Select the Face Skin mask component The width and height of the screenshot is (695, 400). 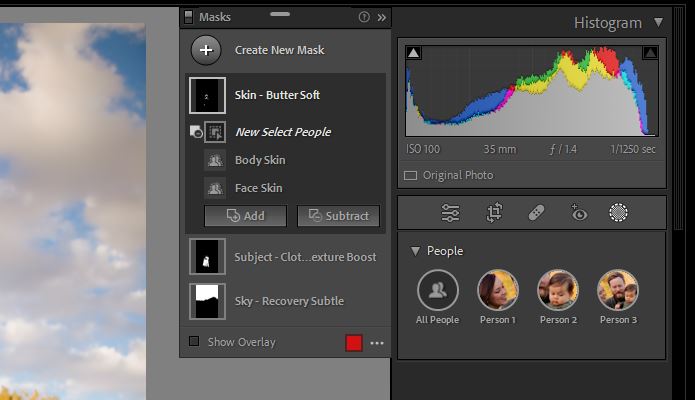[x=258, y=188]
